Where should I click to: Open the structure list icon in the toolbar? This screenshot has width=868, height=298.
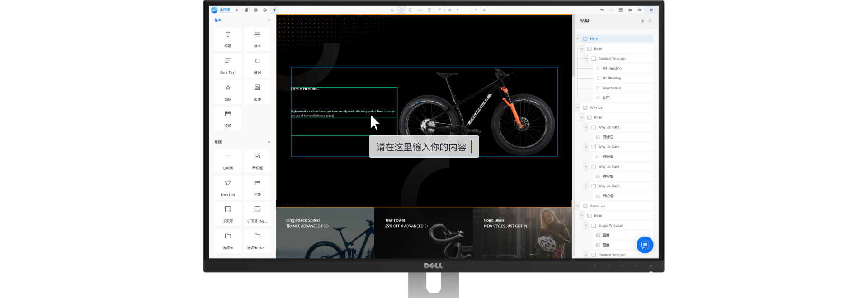[x=621, y=9]
